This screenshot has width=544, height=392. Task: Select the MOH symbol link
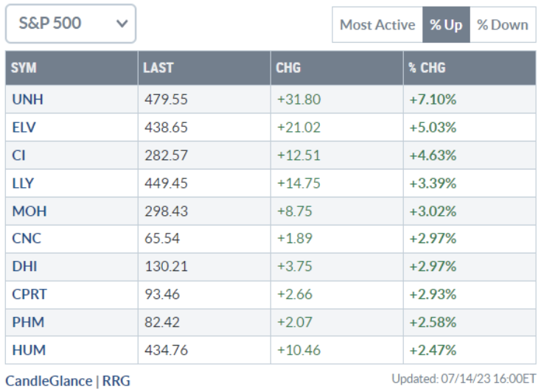29,211
